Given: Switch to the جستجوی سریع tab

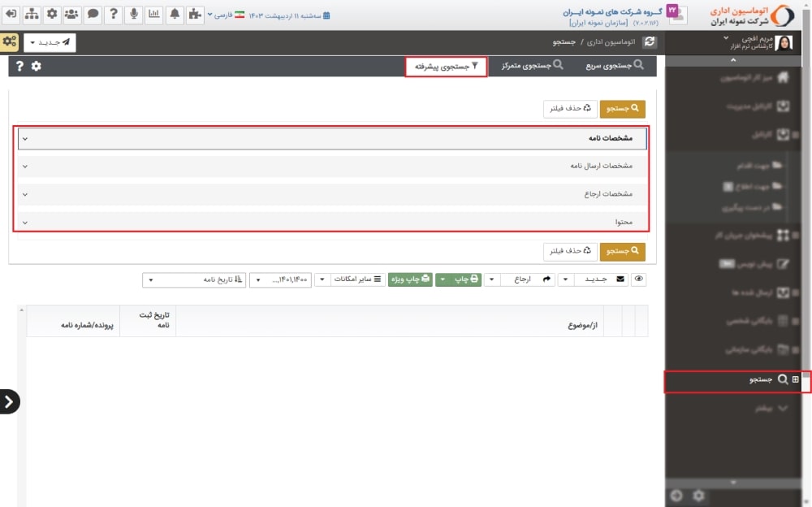Looking at the screenshot, I should (x=616, y=66).
